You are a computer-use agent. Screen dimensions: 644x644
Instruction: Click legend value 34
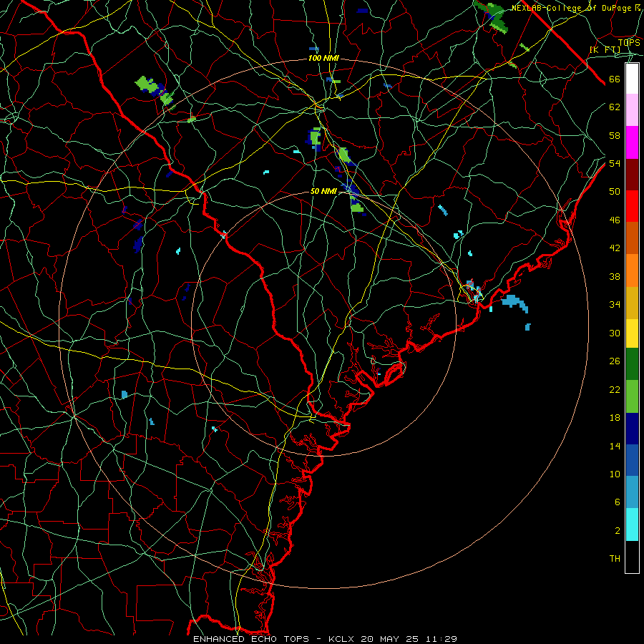coord(615,304)
